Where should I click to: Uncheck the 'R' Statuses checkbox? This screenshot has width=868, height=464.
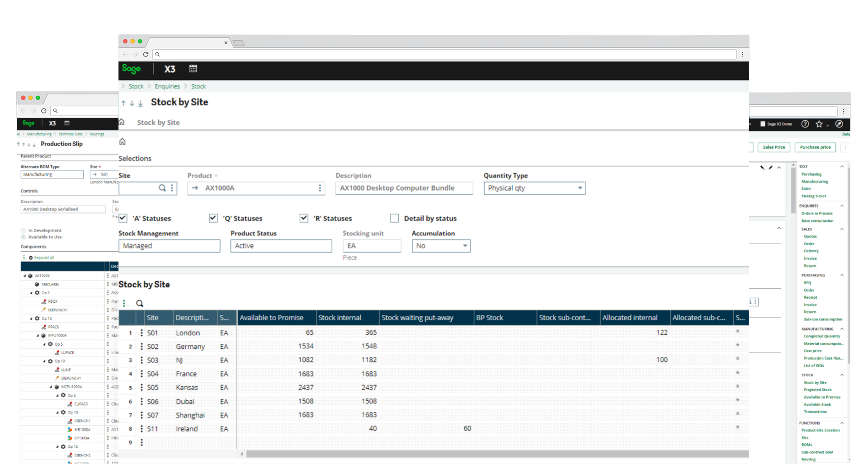click(304, 218)
